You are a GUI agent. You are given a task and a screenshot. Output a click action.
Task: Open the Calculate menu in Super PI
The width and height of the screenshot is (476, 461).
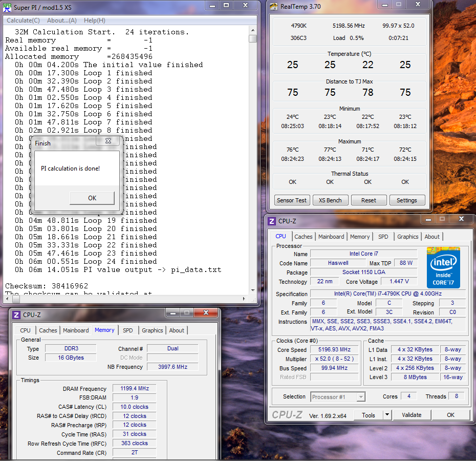(x=24, y=20)
